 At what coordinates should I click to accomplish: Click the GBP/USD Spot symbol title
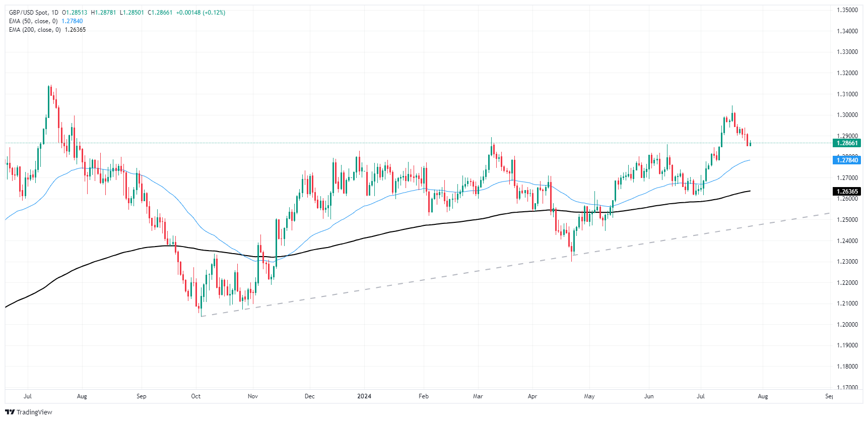[x=29, y=13]
